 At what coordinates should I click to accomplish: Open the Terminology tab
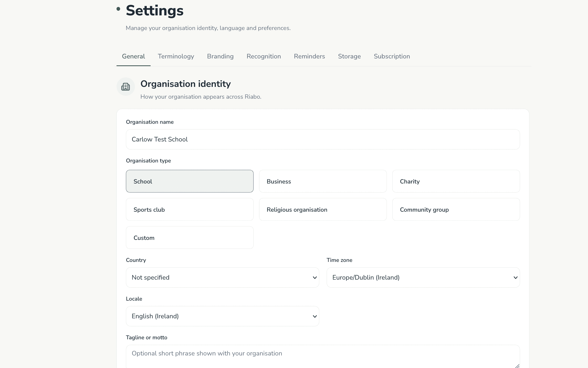(176, 56)
